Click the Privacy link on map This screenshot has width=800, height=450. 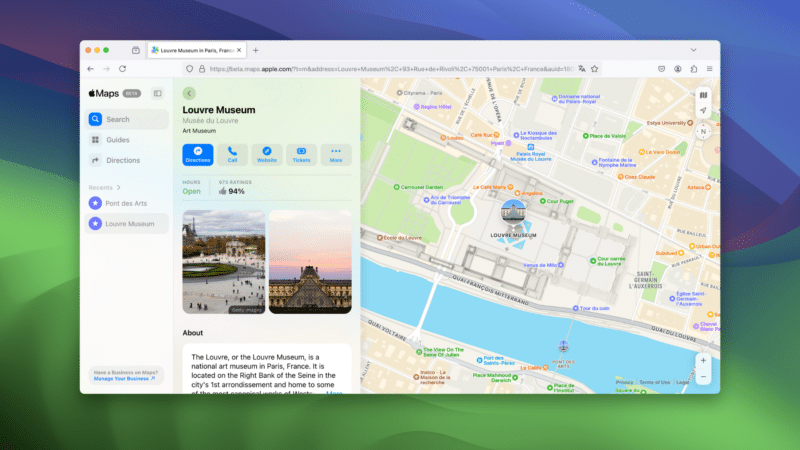coord(624,382)
